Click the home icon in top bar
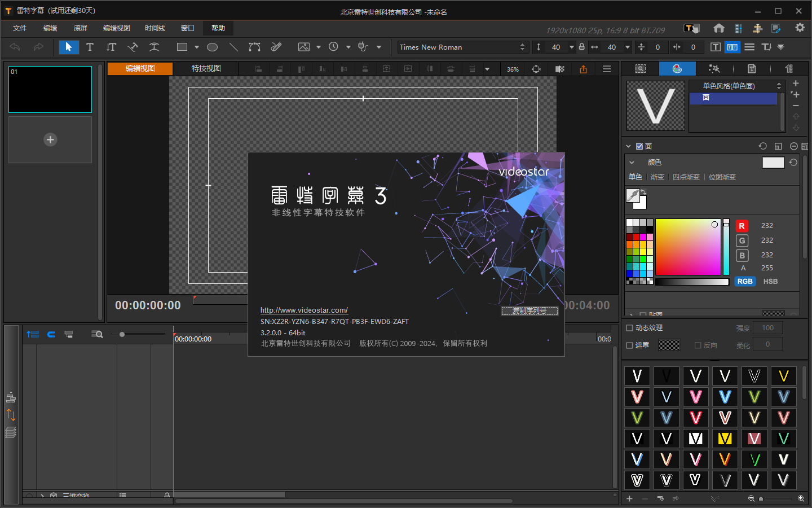Viewport: 812px width, 508px height. pos(718,28)
